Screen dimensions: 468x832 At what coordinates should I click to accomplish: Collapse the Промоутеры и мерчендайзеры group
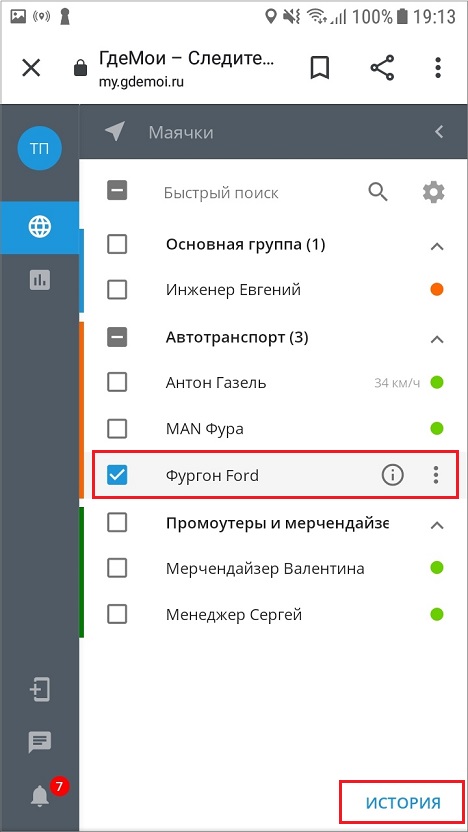coord(437,525)
